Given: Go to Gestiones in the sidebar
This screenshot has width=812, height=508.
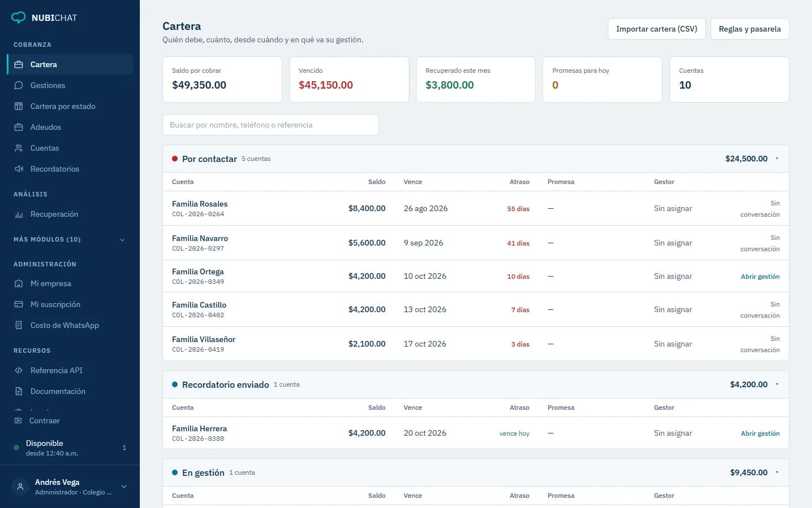Looking at the screenshot, I should [70, 85].
